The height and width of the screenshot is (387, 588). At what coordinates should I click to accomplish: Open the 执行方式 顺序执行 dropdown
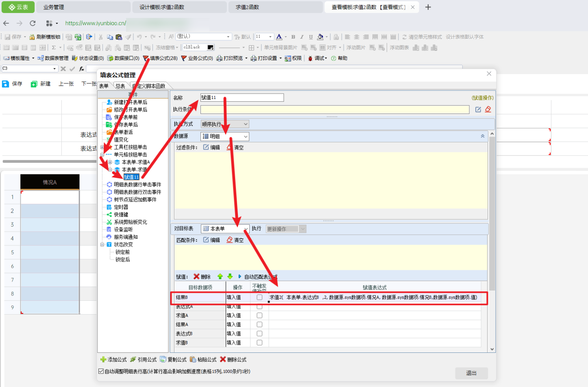225,124
